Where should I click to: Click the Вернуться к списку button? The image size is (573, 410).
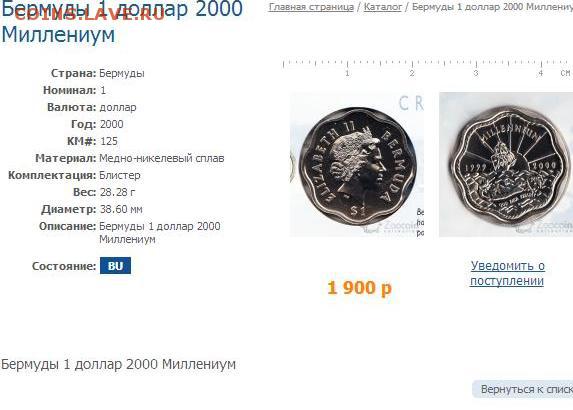coord(523,389)
